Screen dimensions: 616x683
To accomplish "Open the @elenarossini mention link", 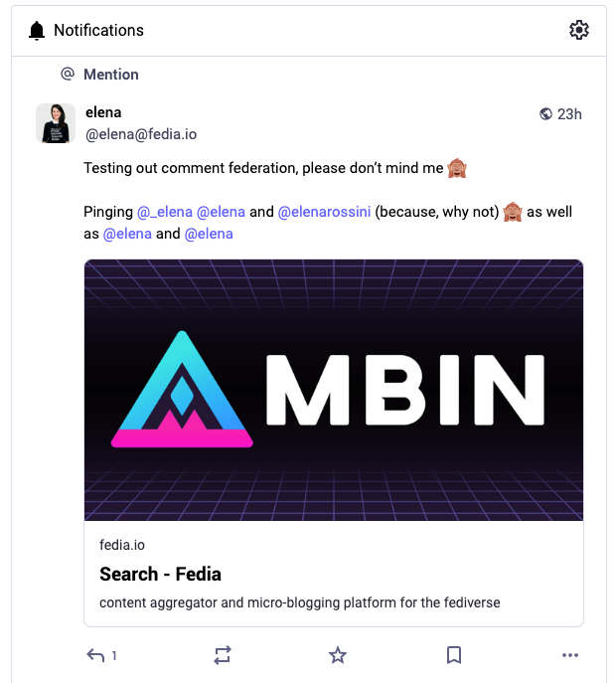I will coord(325,212).
